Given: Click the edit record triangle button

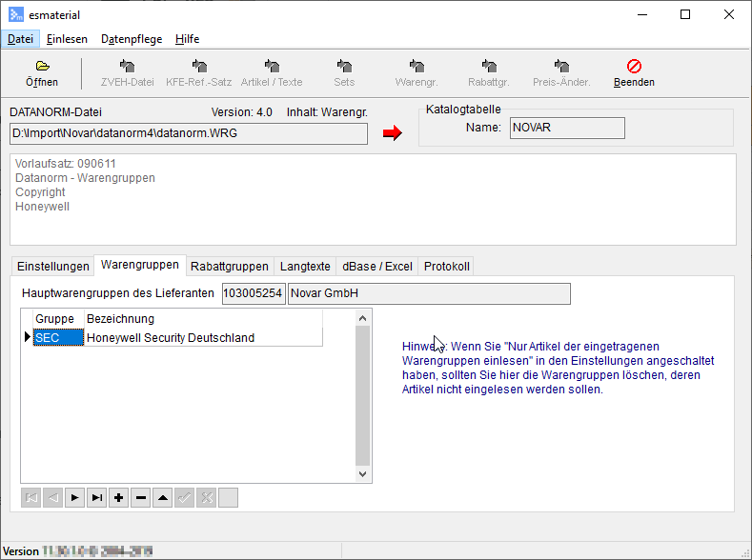Looking at the screenshot, I should click(x=163, y=497).
